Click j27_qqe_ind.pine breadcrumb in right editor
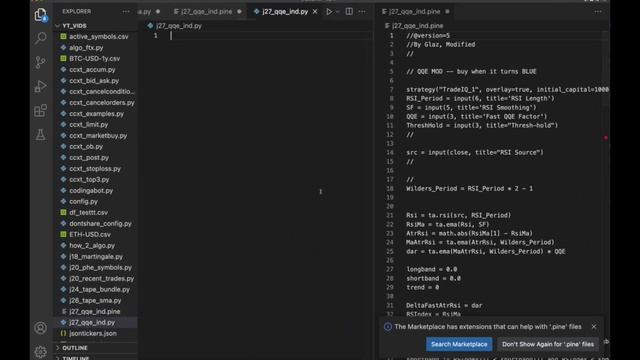Screen dimensions: 640x360 click(417, 26)
